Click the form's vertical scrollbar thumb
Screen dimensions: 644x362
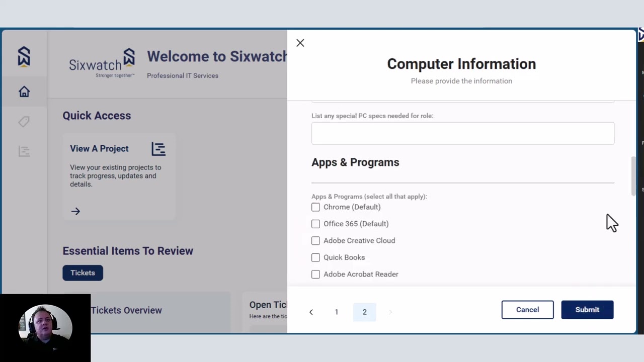633,176
